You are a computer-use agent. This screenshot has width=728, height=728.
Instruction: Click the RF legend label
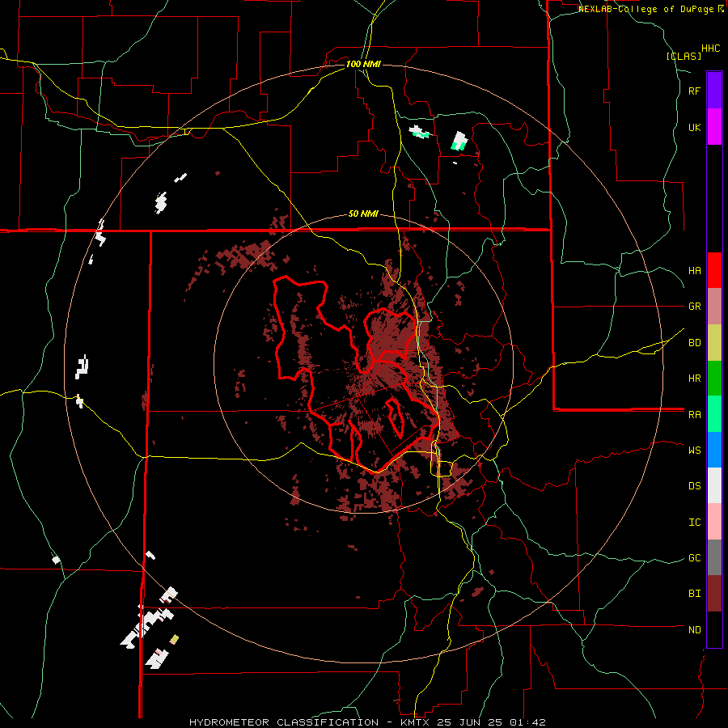[694, 91]
